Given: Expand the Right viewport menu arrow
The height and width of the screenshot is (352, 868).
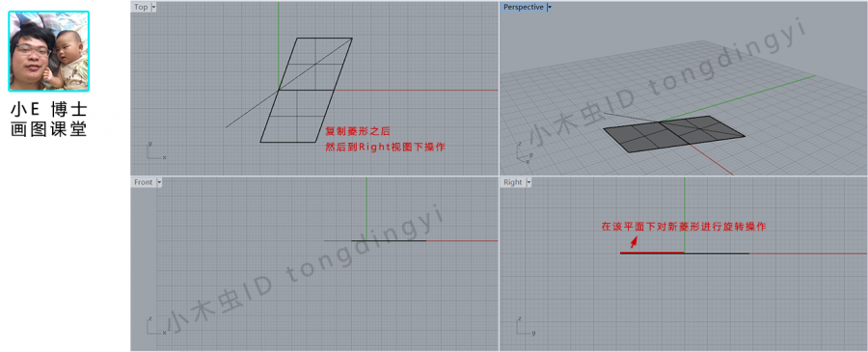Looking at the screenshot, I should (x=529, y=182).
